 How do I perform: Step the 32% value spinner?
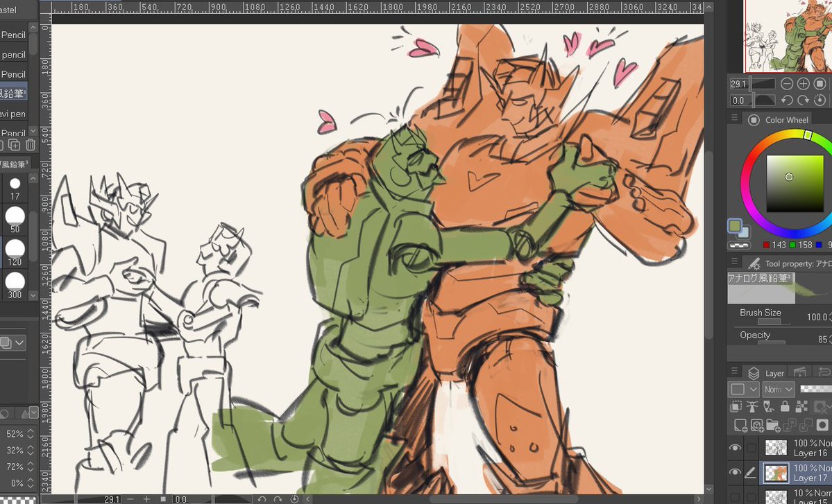click(31, 450)
